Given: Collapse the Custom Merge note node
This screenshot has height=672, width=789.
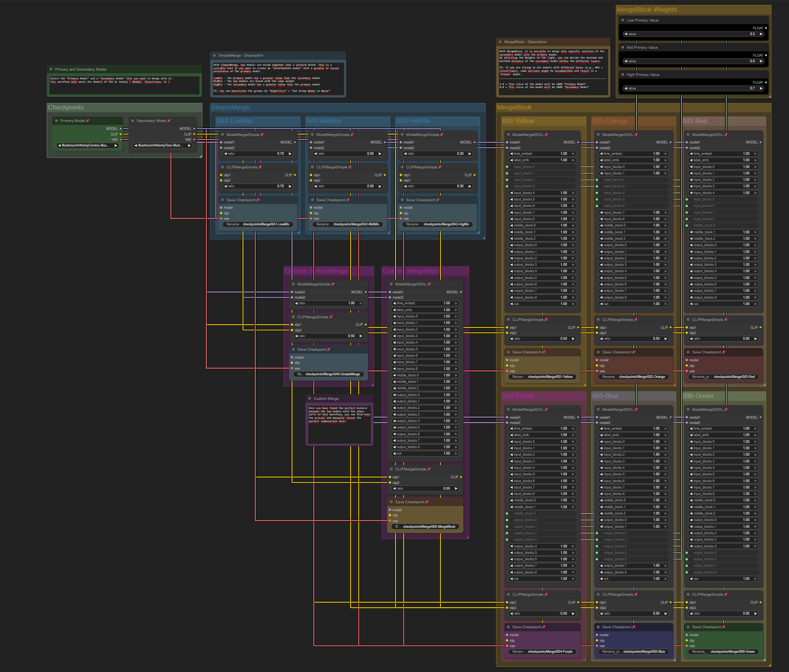Looking at the screenshot, I should tap(310, 398).
